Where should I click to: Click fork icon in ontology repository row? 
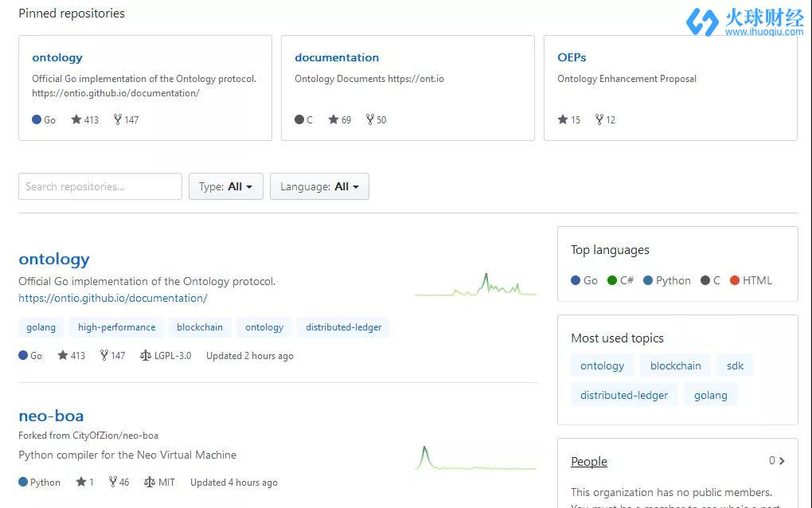(x=104, y=355)
